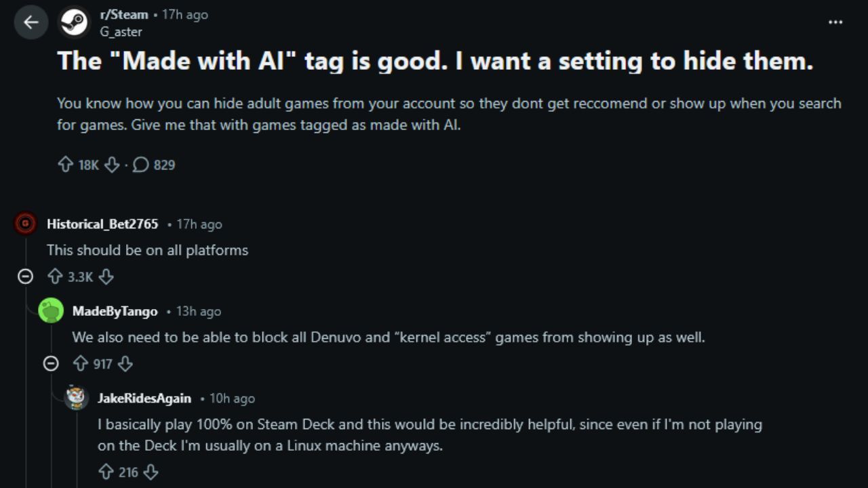View Historical_Bet2765's user profile
Image resolution: width=868 pixels, height=488 pixels.
[x=102, y=224]
